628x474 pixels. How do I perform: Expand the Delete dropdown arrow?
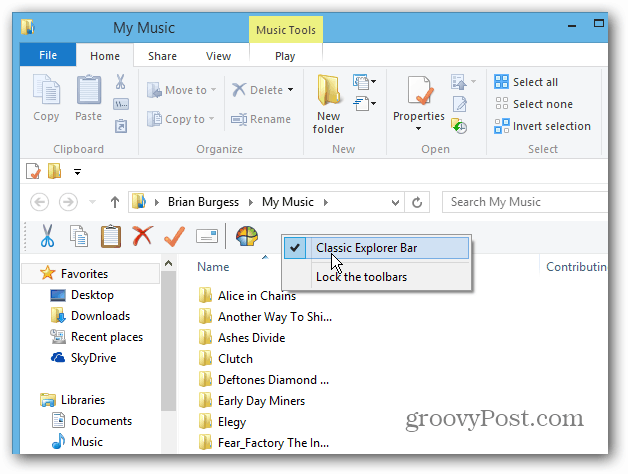pos(290,90)
